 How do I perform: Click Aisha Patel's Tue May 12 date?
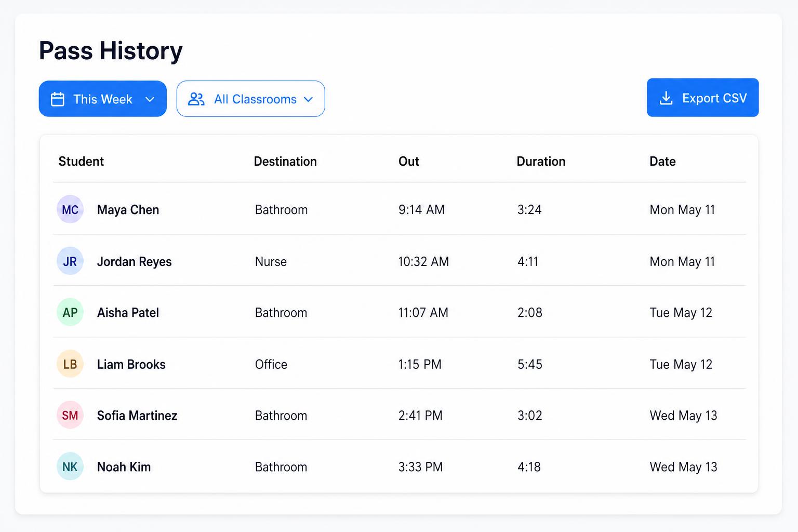(x=681, y=313)
